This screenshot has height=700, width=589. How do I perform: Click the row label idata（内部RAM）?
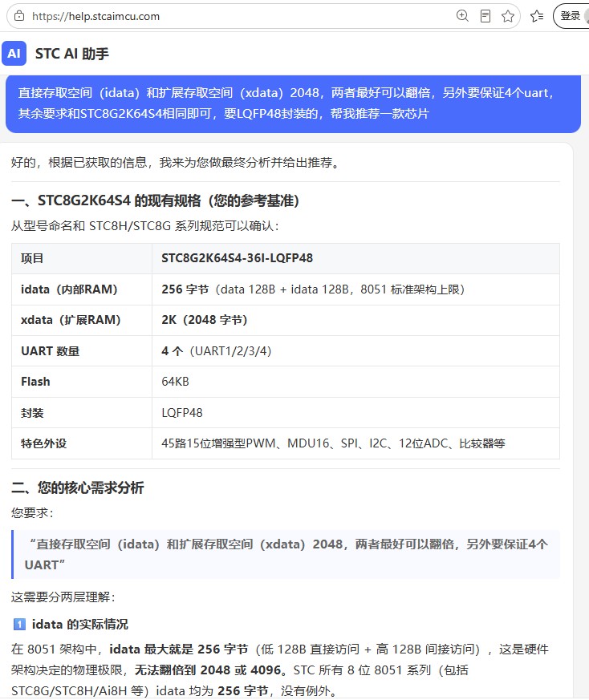pos(82,289)
